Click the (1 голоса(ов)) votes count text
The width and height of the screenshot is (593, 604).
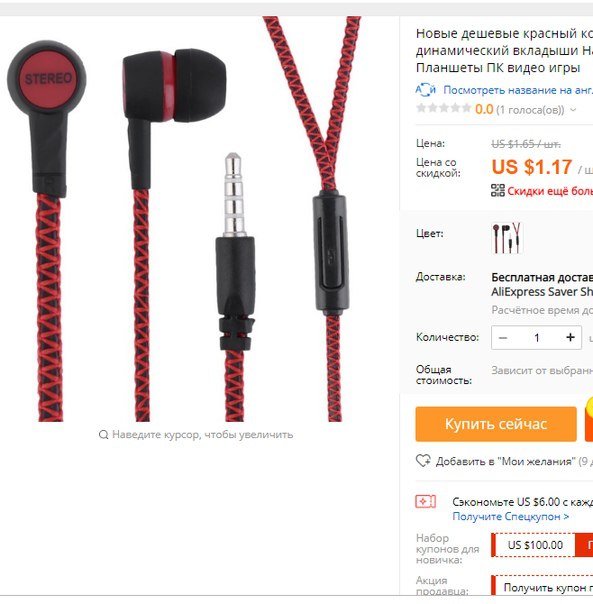pyautogui.click(x=530, y=110)
